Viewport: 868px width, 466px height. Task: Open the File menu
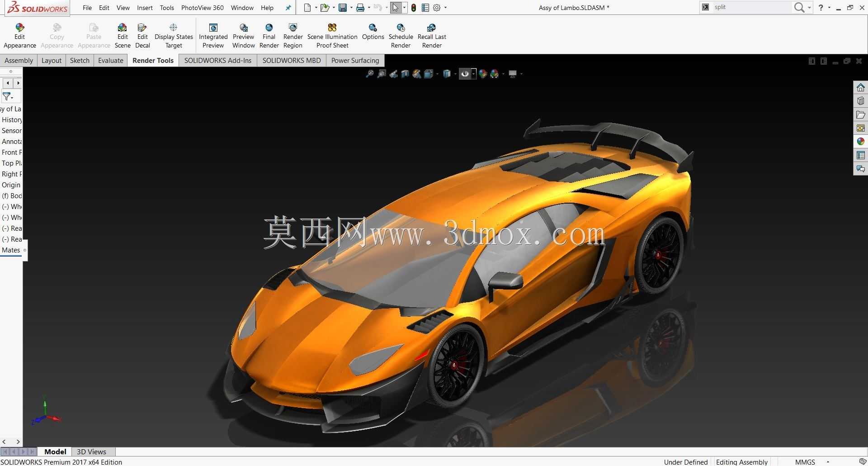87,8
